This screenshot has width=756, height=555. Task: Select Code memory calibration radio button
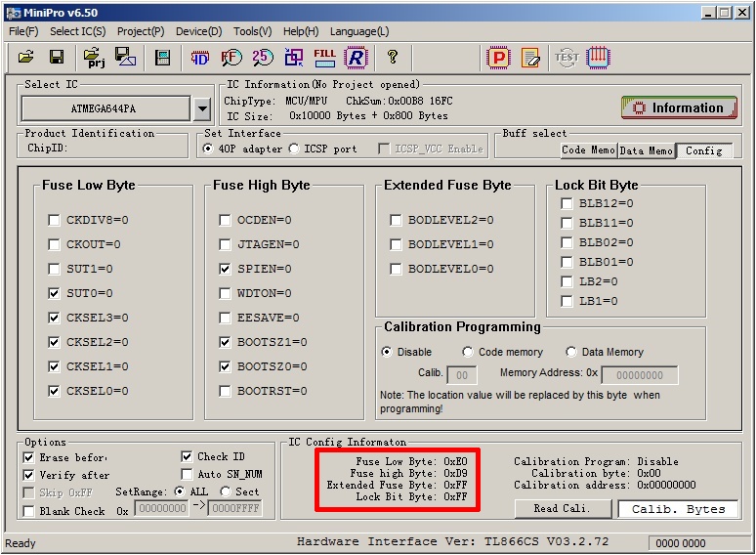click(x=467, y=352)
